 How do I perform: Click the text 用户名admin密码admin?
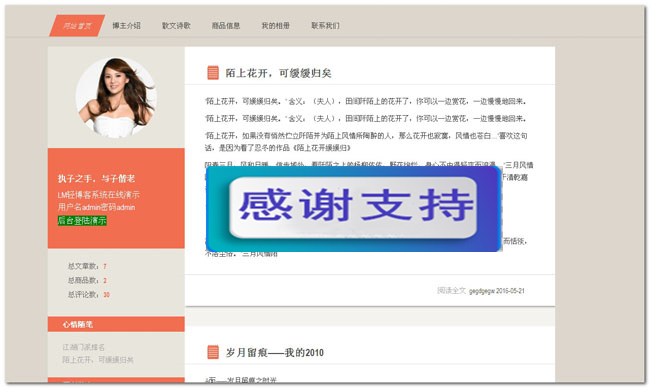[x=97, y=207]
